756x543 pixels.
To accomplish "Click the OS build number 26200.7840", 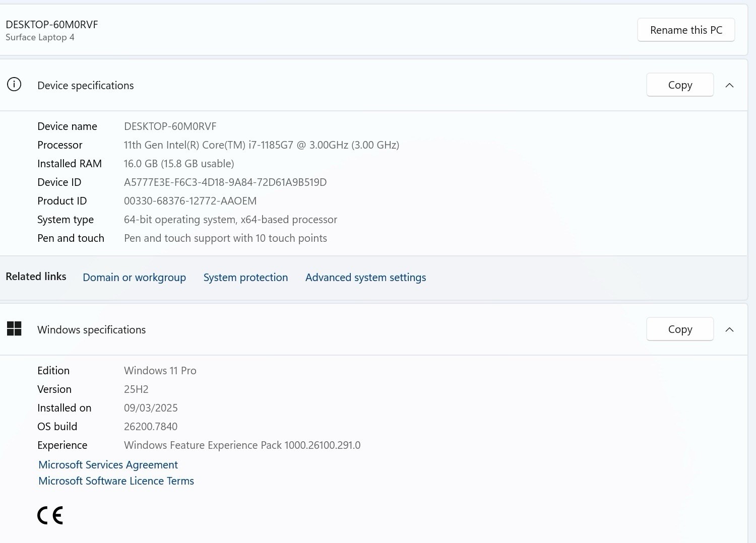I will tap(151, 427).
